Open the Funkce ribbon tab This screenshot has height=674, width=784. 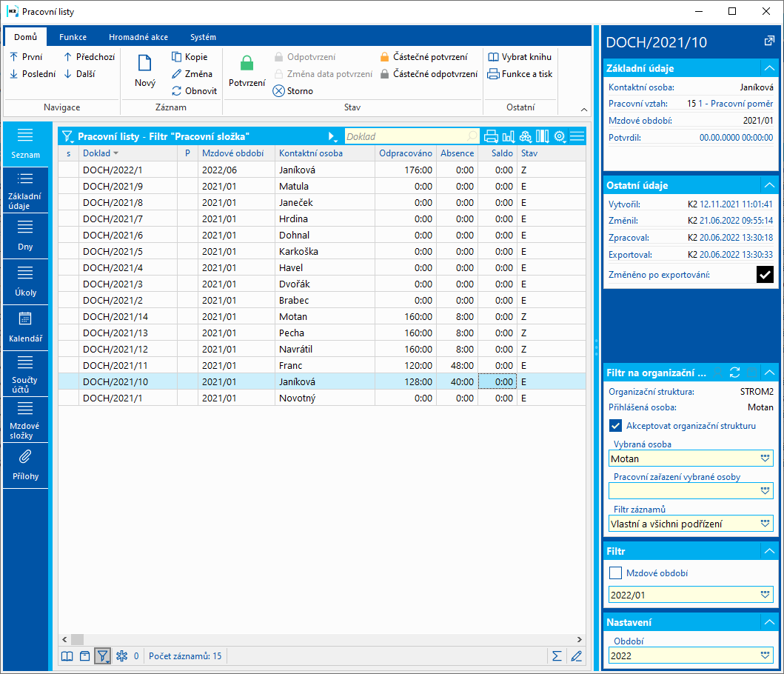click(73, 37)
